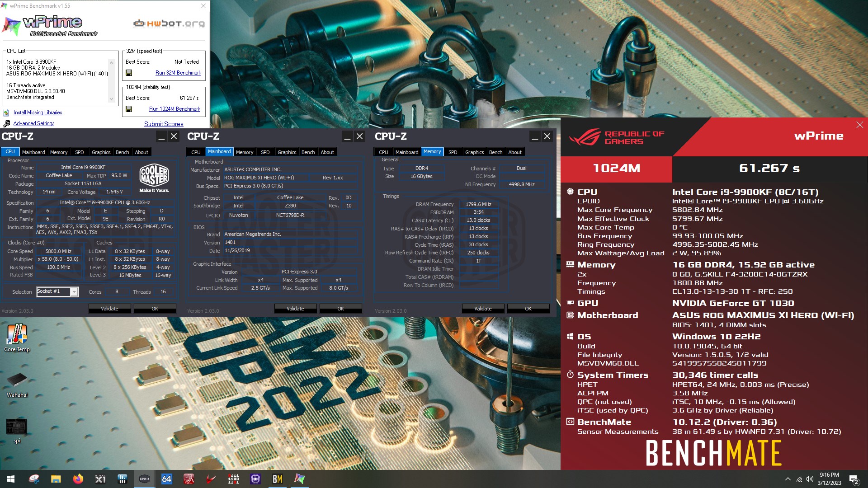Click the wrench icon beside Advanced Settings

[6, 123]
